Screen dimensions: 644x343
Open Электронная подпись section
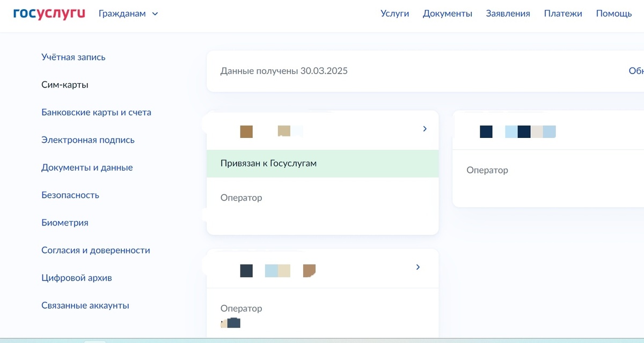click(x=88, y=140)
